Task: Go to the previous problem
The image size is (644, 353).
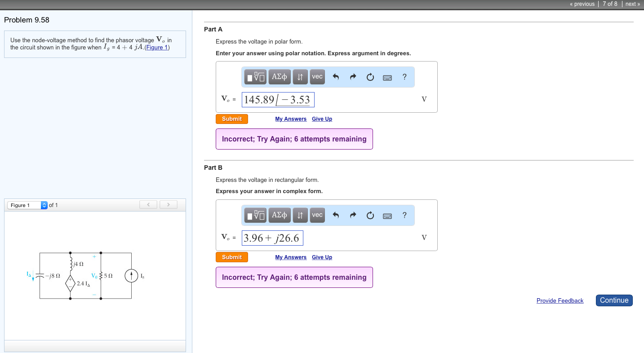Action: (x=582, y=4)
